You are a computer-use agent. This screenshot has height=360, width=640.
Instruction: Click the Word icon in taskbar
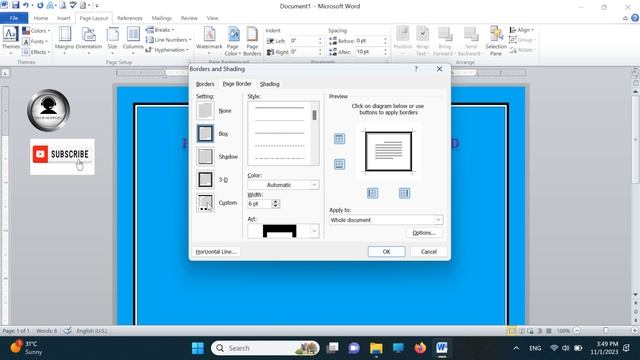tap(442, 348)
